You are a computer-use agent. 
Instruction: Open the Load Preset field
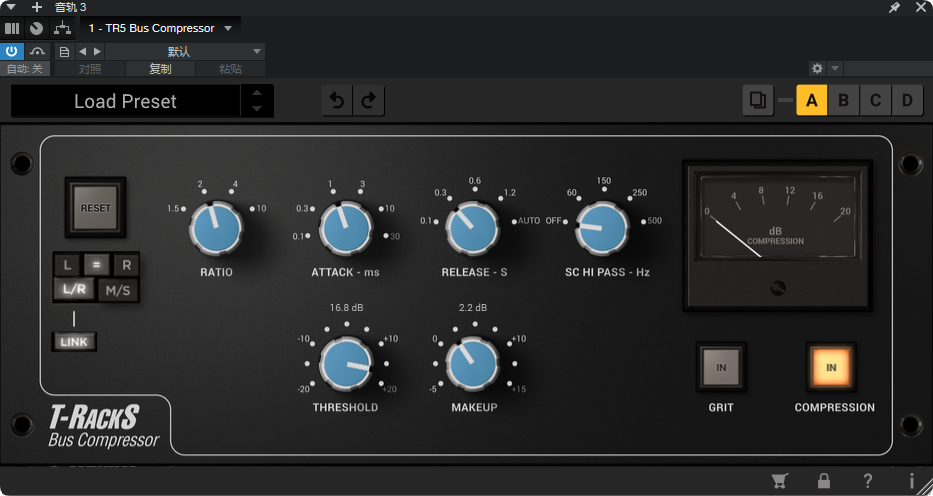pos(126,101)
